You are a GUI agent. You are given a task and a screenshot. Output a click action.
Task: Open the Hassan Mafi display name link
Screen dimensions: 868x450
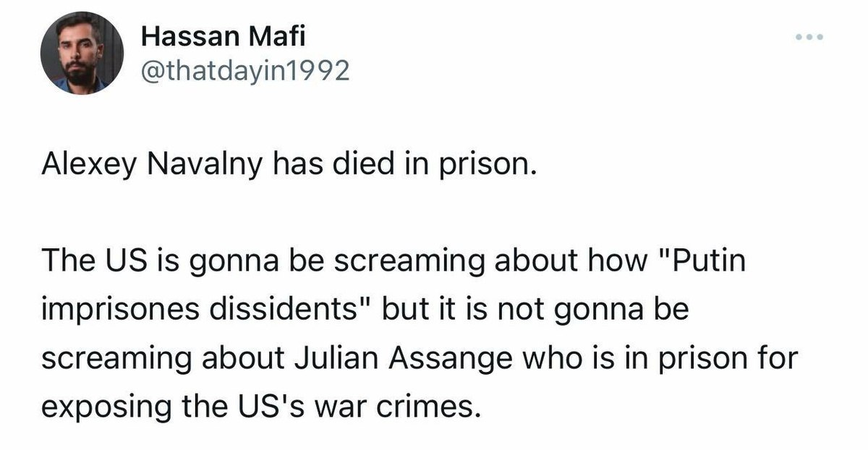click(x=212, y=36)
